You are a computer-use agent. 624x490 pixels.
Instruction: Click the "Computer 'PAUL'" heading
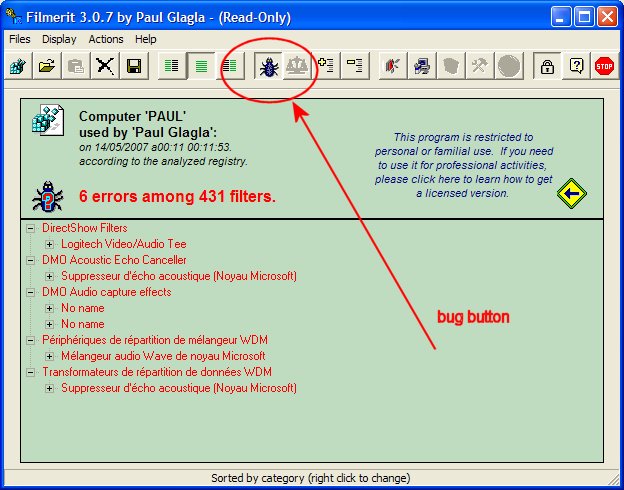point(133,116)
